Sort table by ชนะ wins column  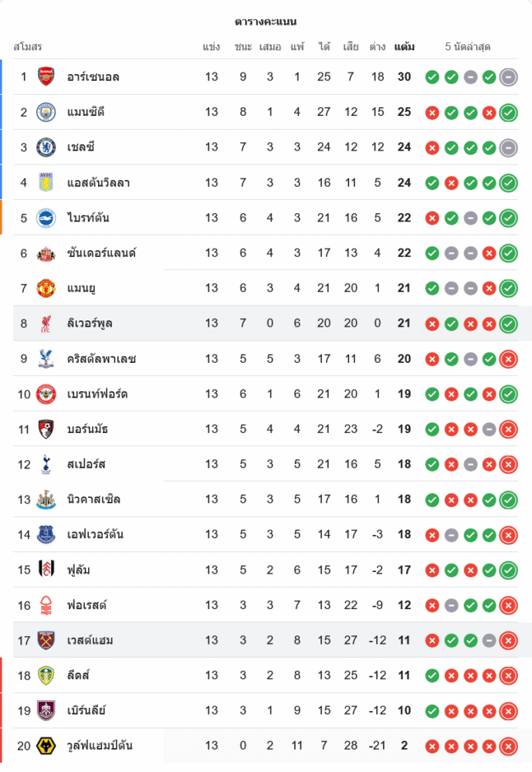(243, 47)
